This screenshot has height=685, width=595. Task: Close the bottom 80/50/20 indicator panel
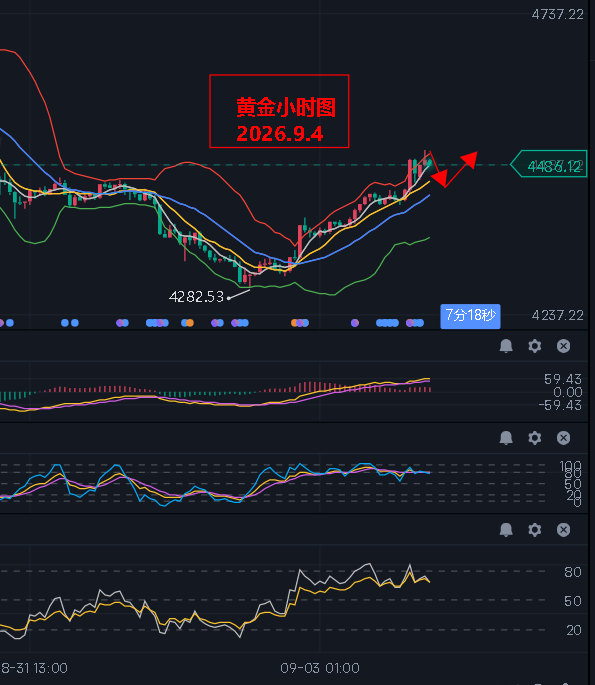point(564,529)
